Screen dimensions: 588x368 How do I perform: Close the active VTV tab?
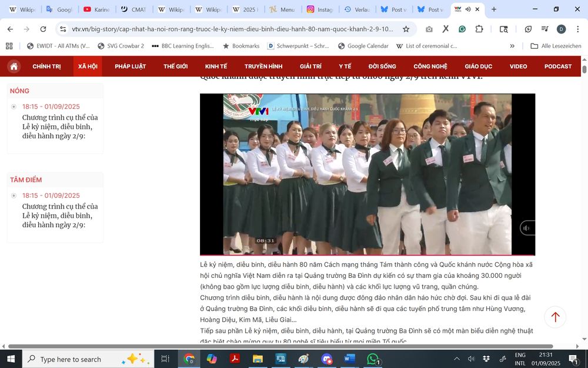(x=477, y=9)
